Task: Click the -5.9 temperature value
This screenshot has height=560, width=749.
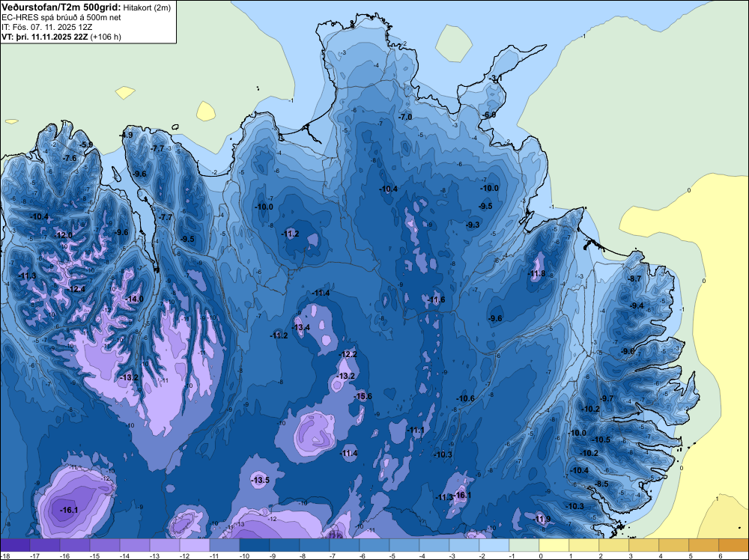Action: pyautogui.click(x=86, y=144)
